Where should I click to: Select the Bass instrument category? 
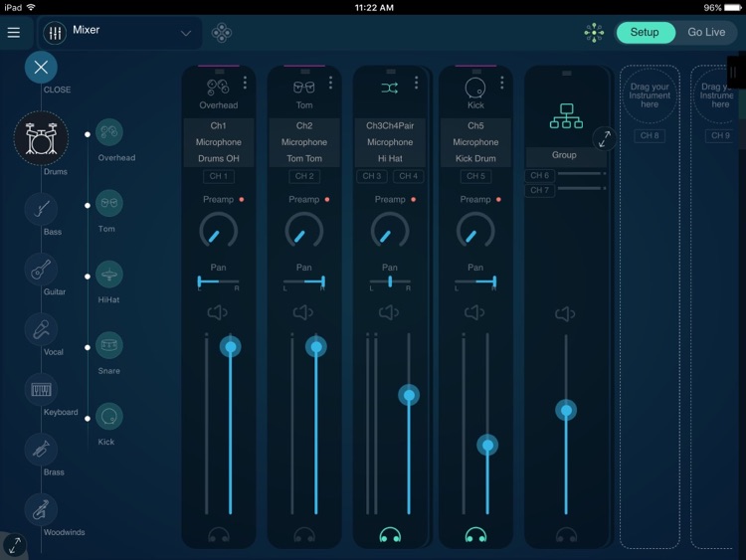click(x=41, y=209)
